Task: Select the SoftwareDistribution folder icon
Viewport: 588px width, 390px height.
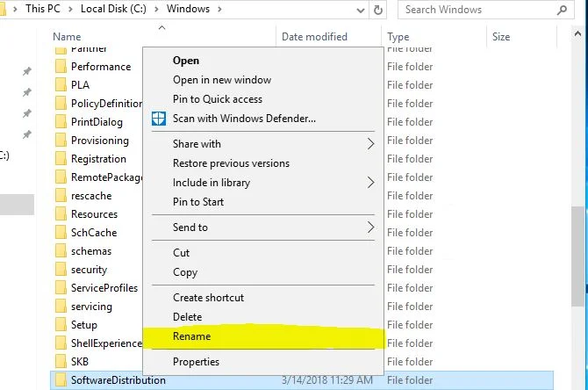Action: tap(61, 379)
